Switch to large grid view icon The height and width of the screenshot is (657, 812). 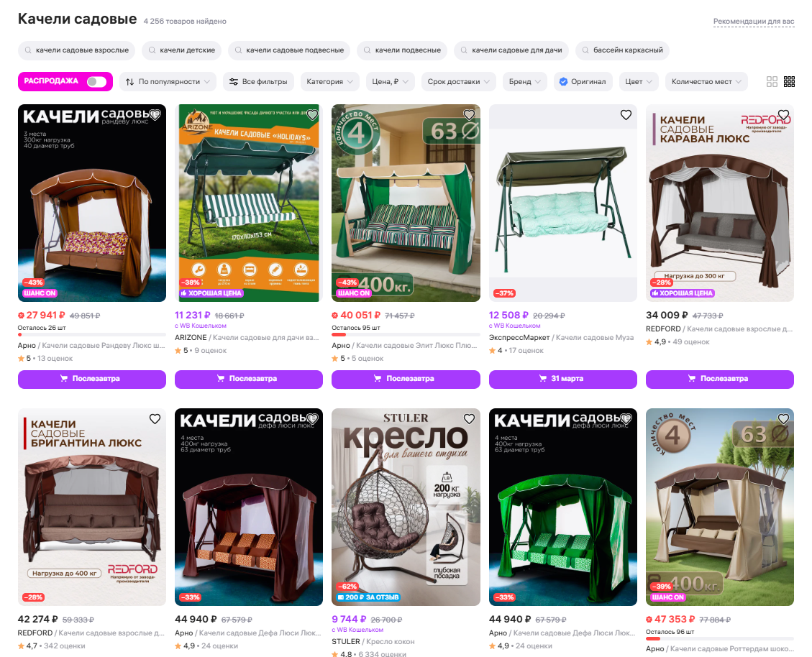tap(772, 82)
